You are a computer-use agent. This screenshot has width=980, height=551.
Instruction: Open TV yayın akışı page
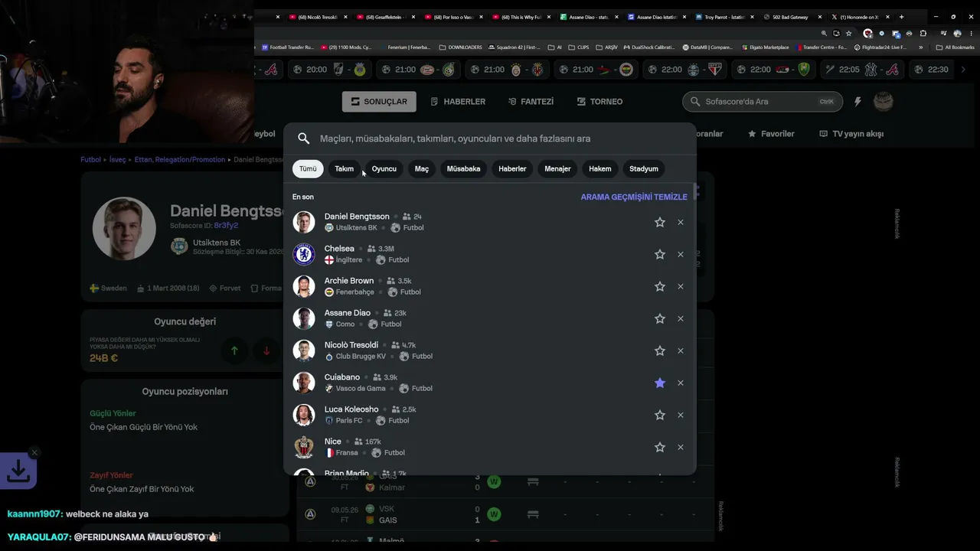[851, 134]
